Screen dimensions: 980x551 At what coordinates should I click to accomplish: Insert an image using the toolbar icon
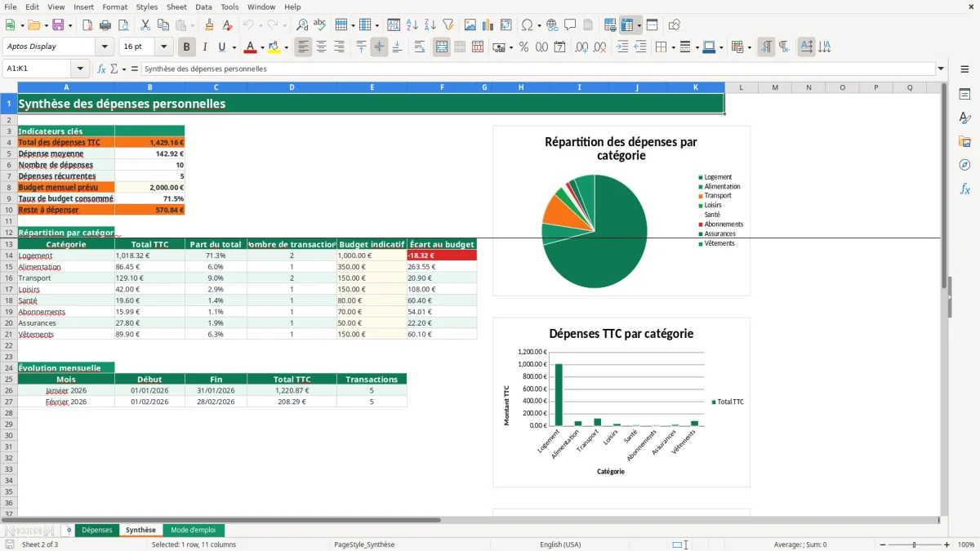[x=470, y=25]
